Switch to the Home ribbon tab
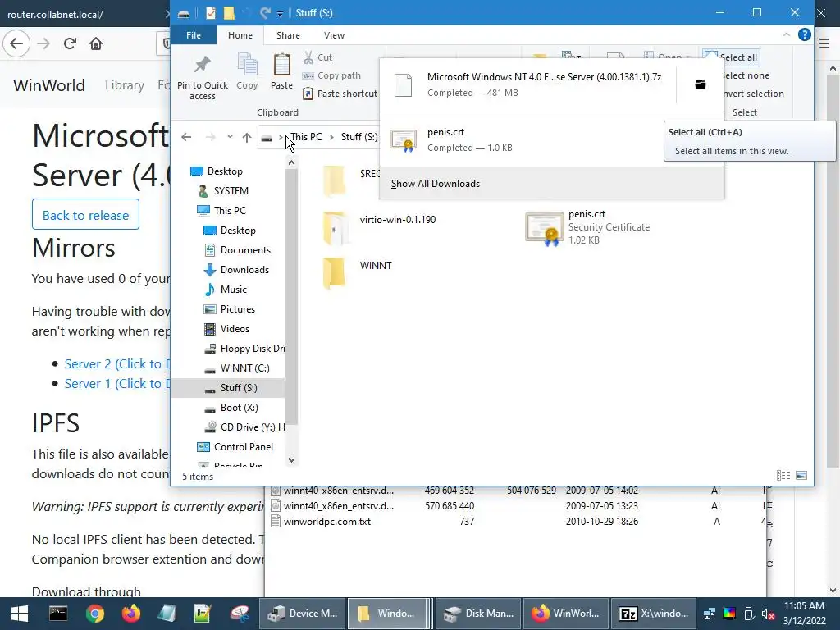The height and width of the screenshot is (630, 840). click(x=240, y=35)
